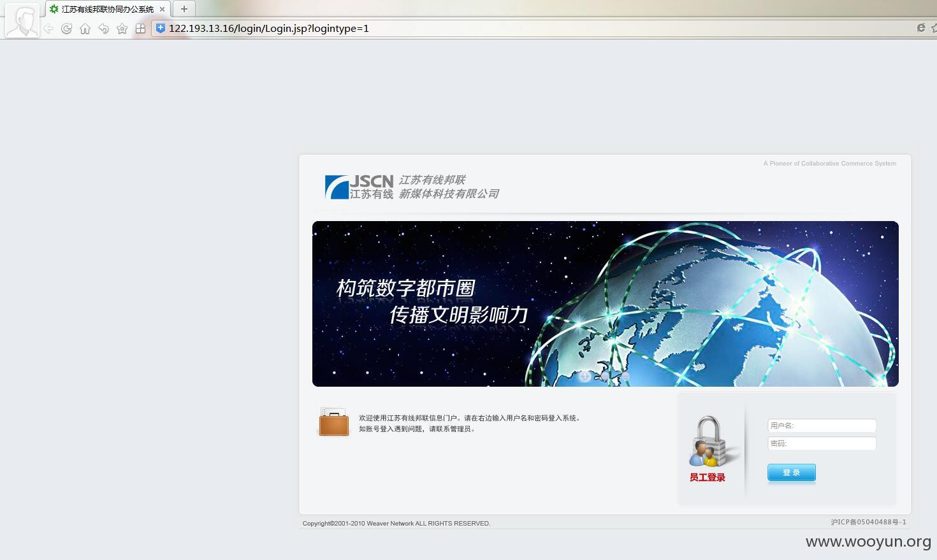The width and height of the screenshot is (937, 560).
Task: Add page to favorites with star icon
Action: click(122, 29)
